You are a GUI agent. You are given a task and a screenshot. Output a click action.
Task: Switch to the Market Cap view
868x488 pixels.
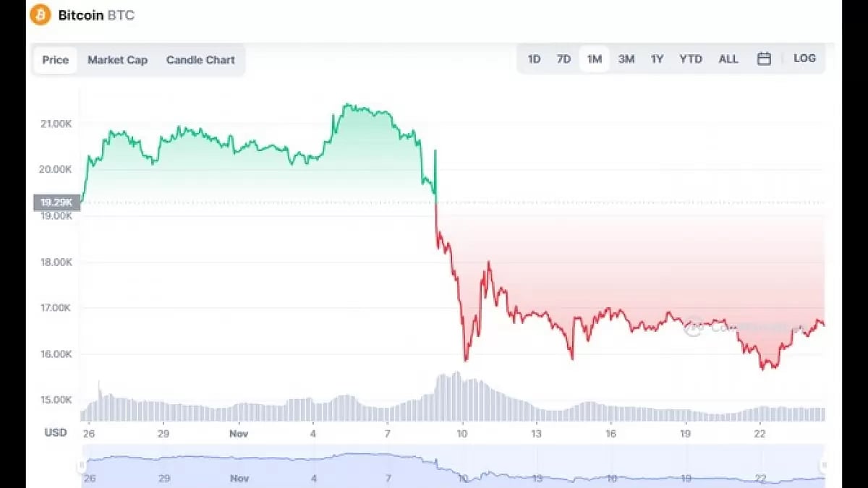tap(117, 60)
